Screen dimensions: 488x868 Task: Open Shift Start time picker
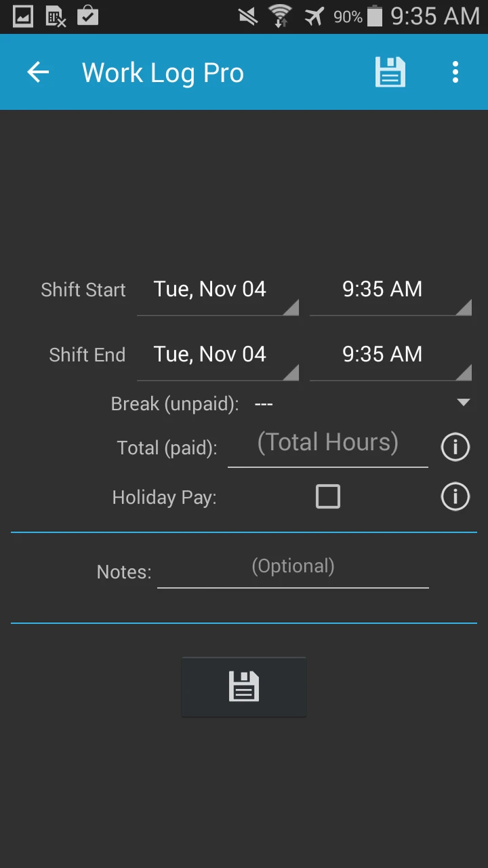tap(390, 291)
